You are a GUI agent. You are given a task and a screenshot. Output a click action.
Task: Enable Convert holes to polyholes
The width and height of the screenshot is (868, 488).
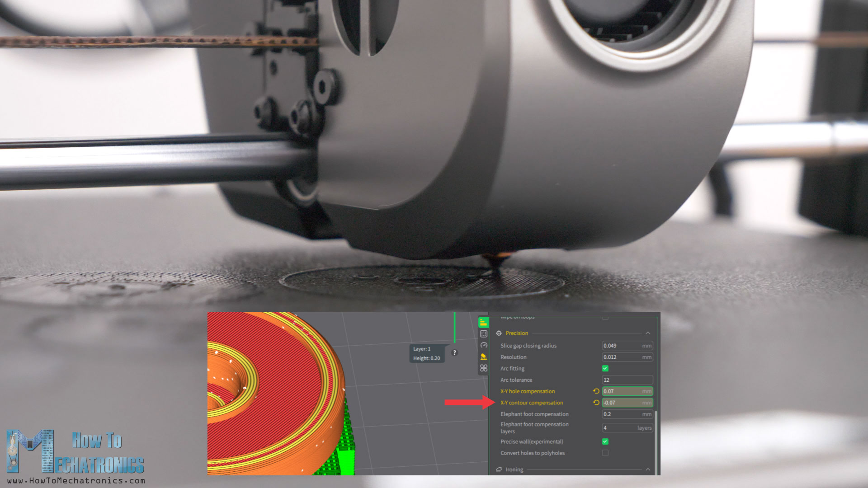(605, 453)
